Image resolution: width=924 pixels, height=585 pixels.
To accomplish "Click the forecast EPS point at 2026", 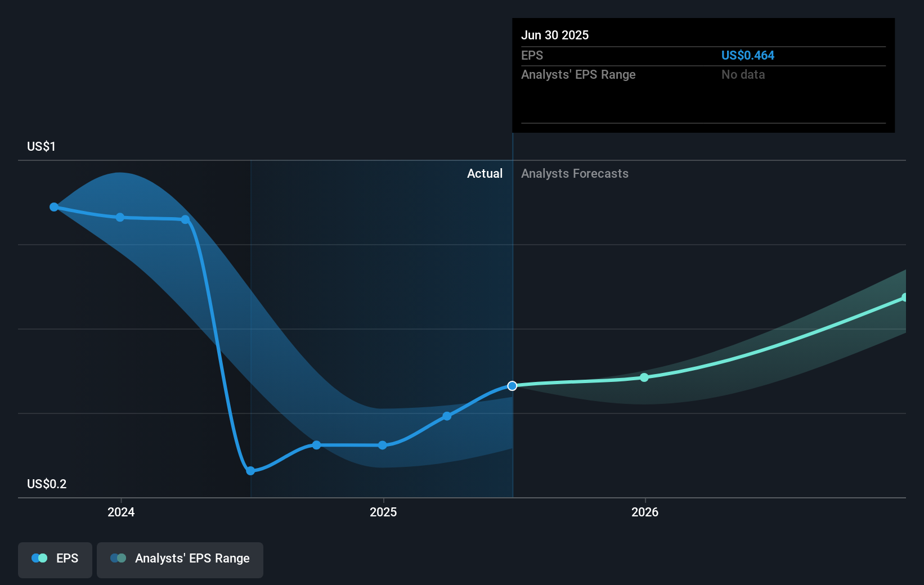I will coord(644,377).
